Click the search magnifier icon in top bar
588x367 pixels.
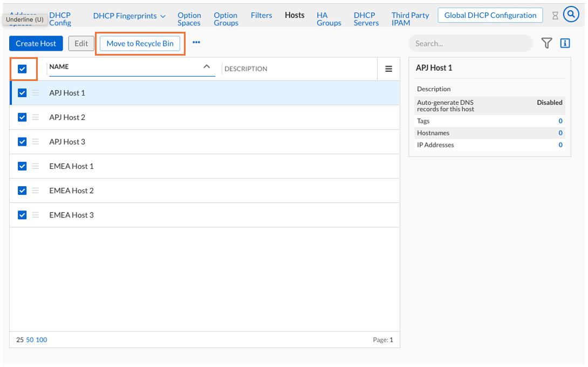point(571,15)
